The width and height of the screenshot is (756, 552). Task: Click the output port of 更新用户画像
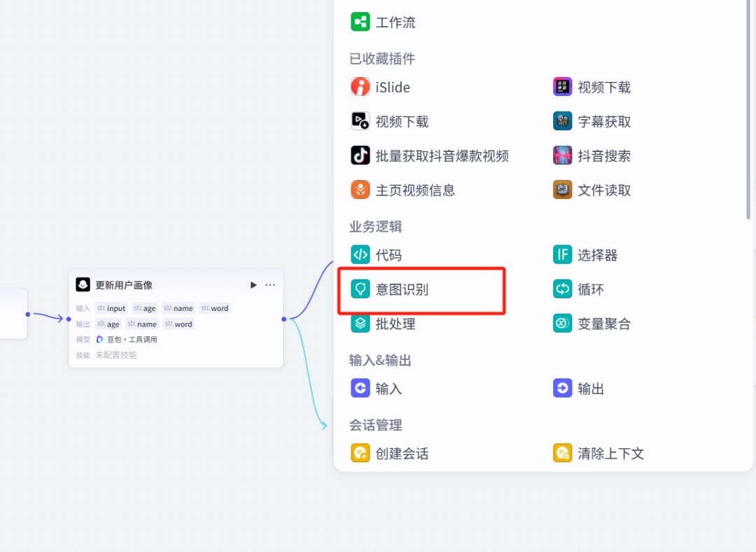[283, 319]
